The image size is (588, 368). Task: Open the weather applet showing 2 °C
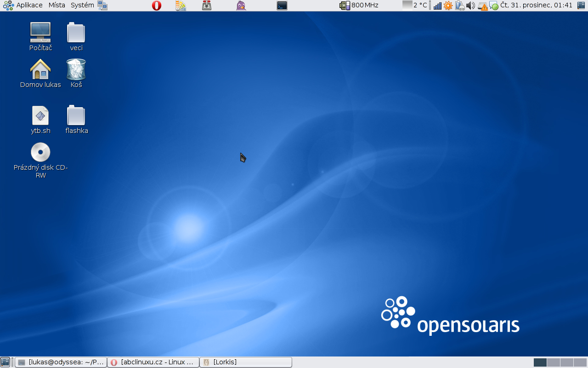(415, 5)
